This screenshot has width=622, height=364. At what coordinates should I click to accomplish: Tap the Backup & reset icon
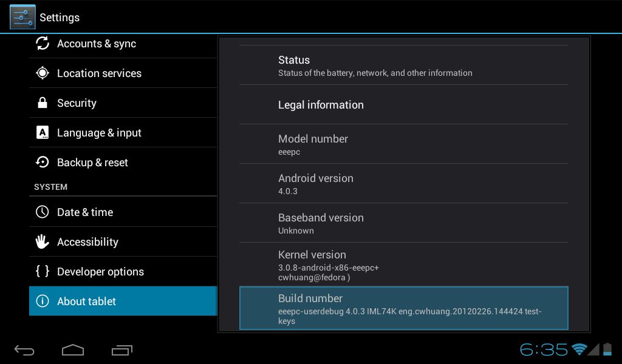point(43,162)
